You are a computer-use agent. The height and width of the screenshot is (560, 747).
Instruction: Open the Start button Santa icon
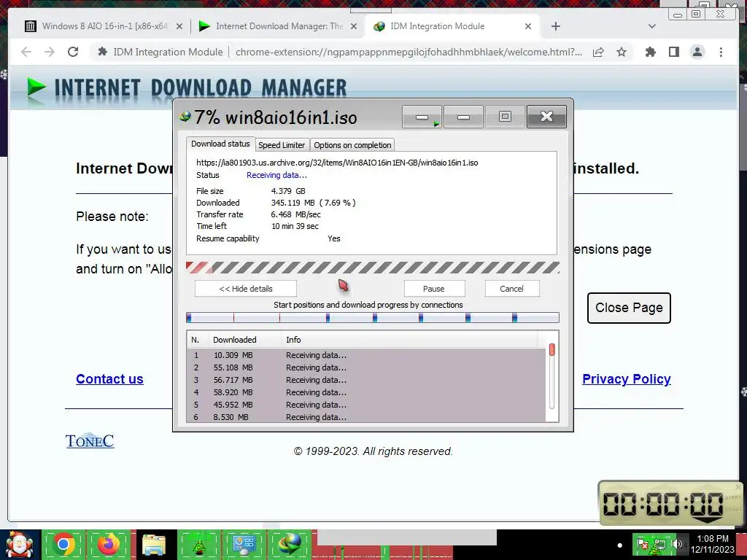(x=19, y=545)
